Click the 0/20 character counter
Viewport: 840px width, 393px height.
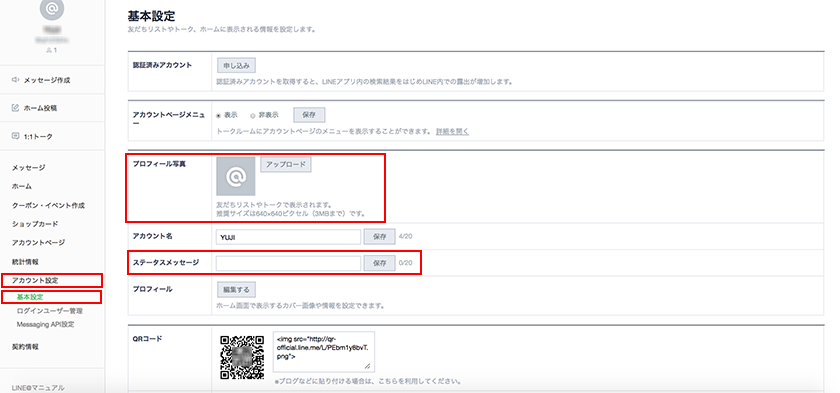tap(406, 263)
